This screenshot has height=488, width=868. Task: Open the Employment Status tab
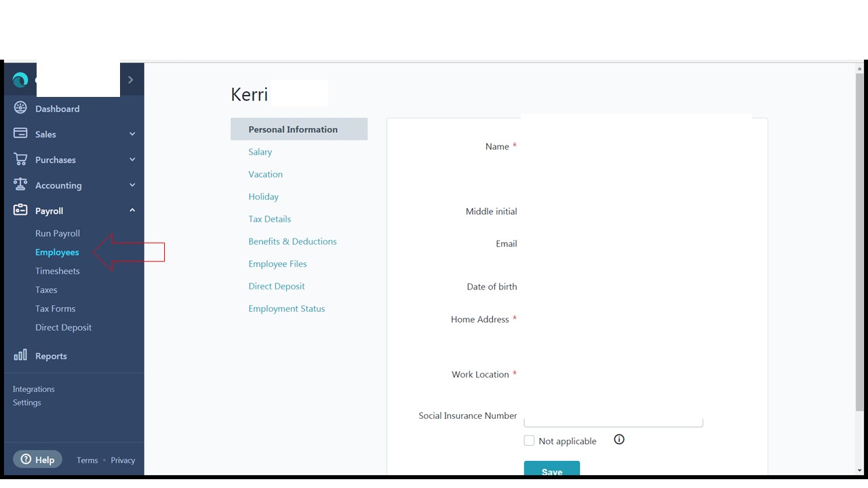(286, 308)
